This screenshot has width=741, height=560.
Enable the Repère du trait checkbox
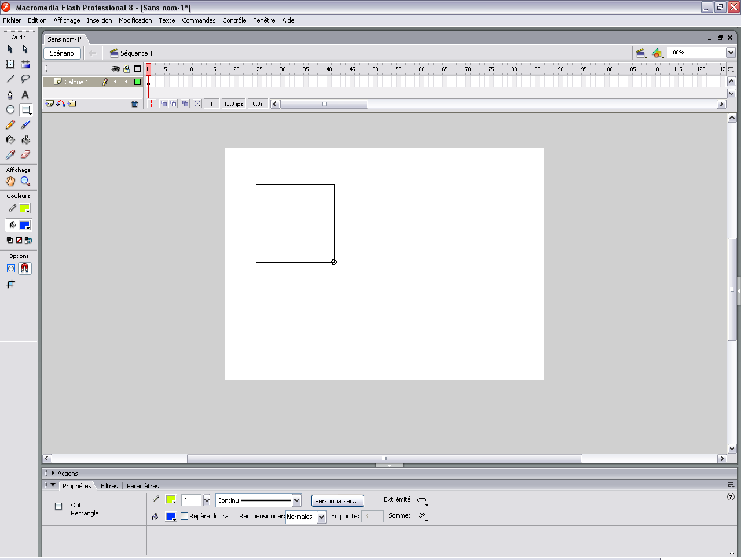[x=185, y=516]
